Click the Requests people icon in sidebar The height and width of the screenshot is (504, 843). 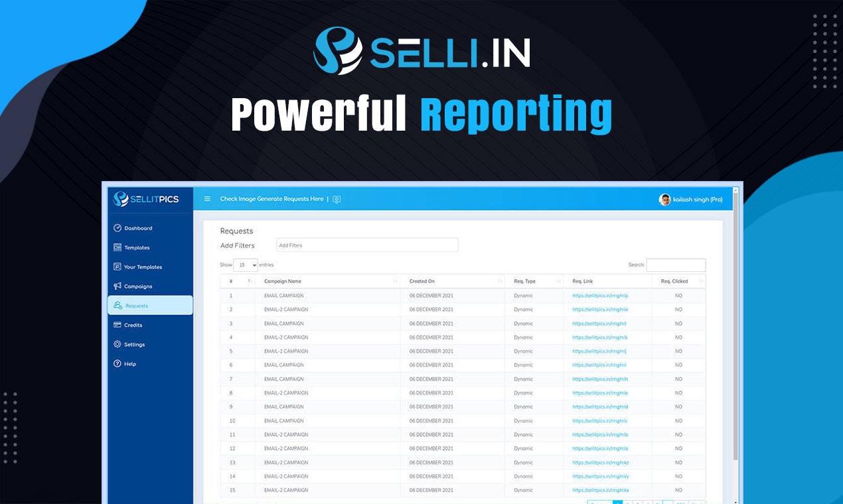117,306
